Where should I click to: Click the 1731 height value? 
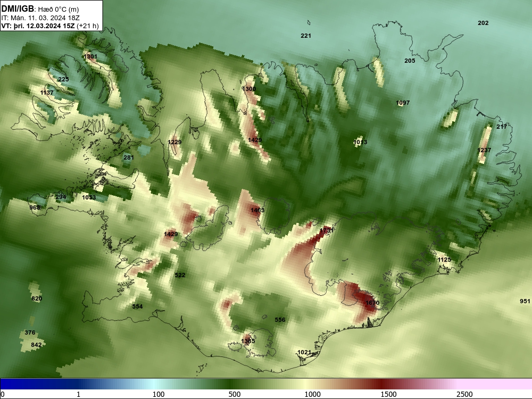(x=327, y=230)
